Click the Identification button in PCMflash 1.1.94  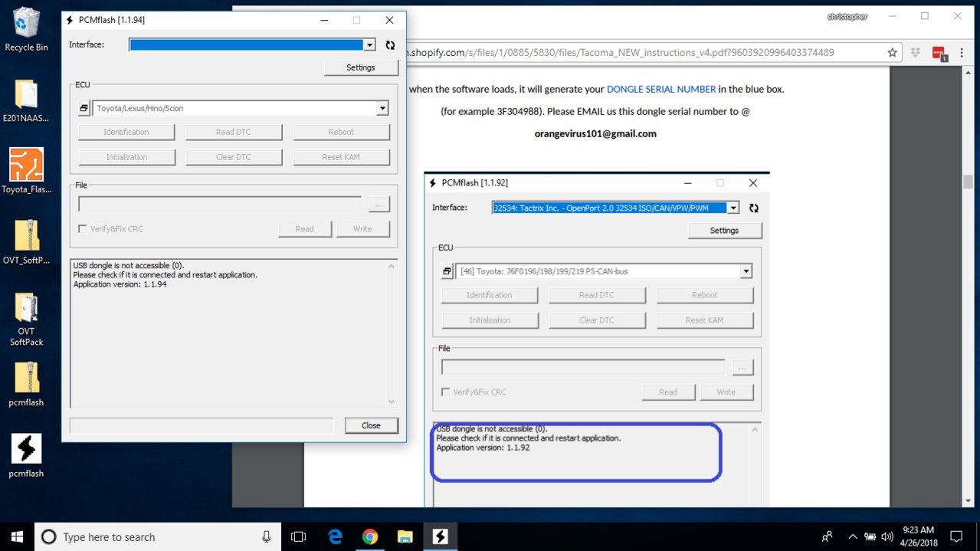(126, 132)
